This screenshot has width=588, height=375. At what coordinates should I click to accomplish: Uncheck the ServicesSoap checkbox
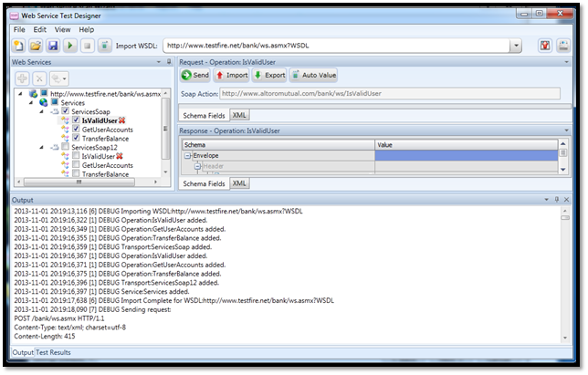[65, 111]
